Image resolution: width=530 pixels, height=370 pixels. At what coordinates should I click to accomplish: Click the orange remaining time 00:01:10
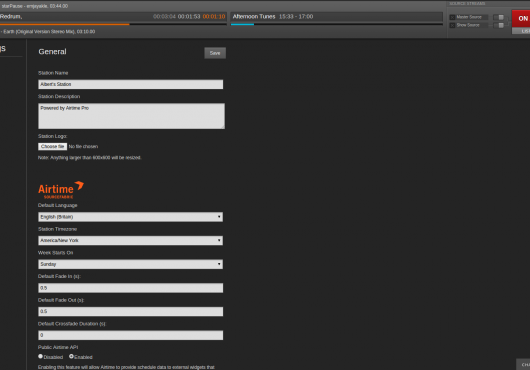[x=214, y=17]
